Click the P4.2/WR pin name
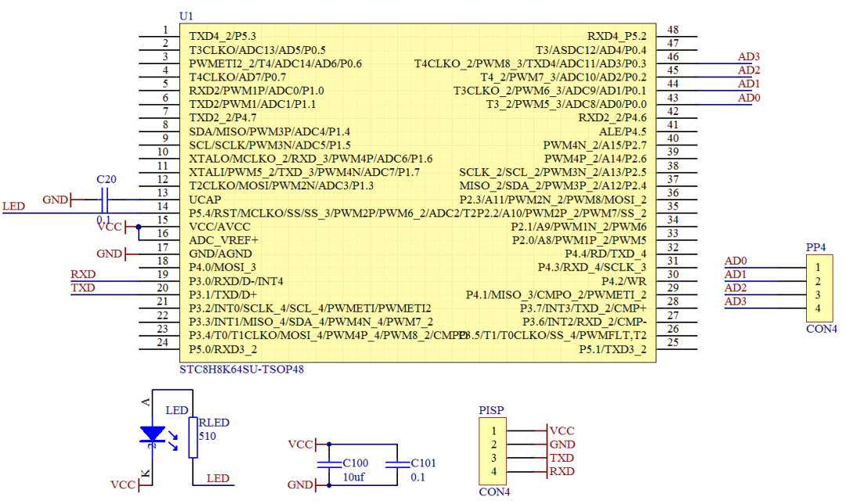Screen dimensions: 846x504 click(x=624, y=282)
